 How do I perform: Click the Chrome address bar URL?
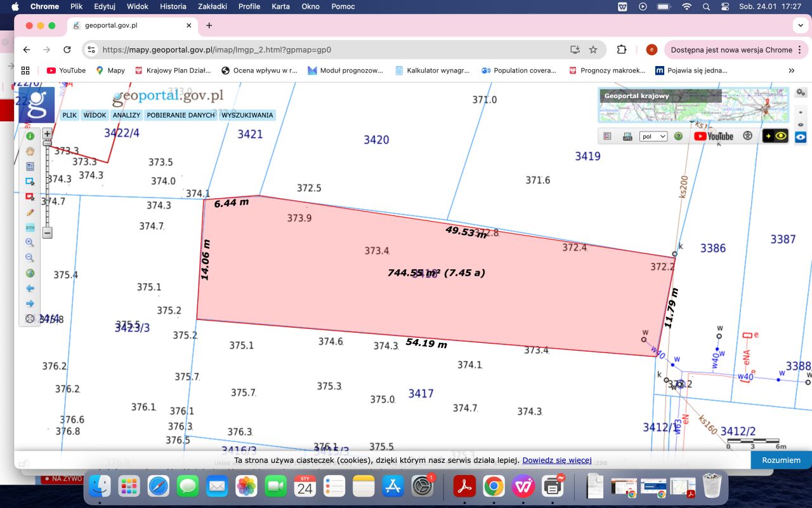click(x=217, y=50)
